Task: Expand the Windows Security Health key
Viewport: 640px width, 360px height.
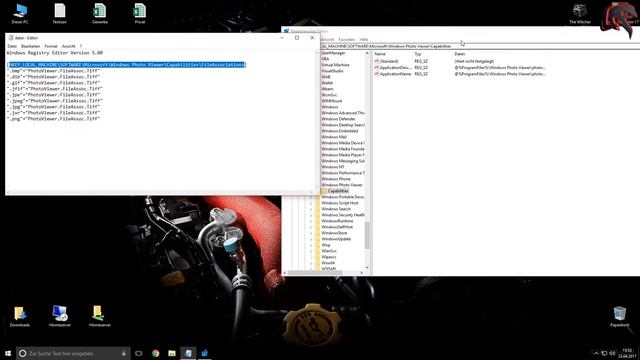Action: tap(311, 215)
